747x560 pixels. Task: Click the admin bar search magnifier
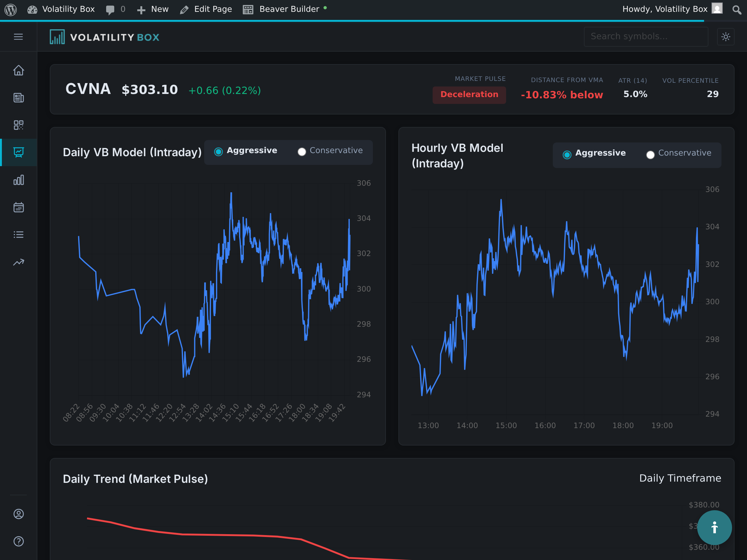click(736, 9)
